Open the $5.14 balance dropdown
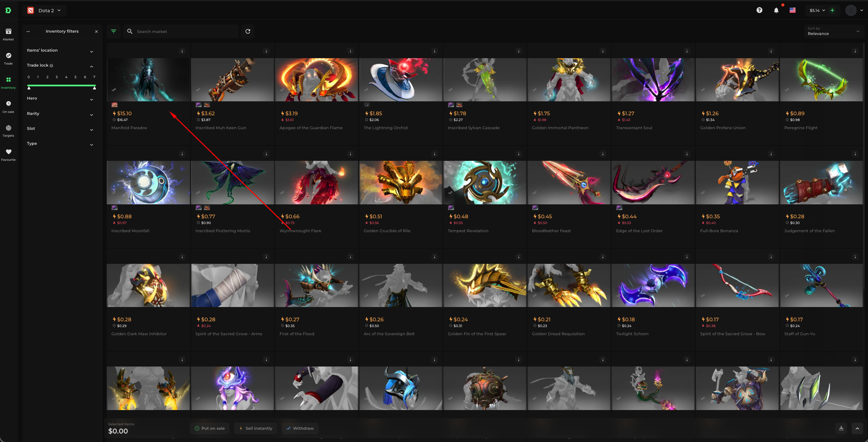This screenshot has width=868, height=442. [817, 11]
